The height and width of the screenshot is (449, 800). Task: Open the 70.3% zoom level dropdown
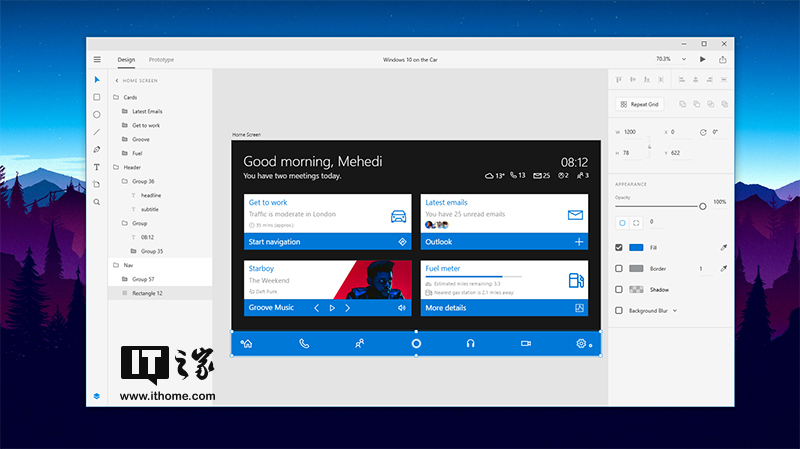[x=684, y=59]
